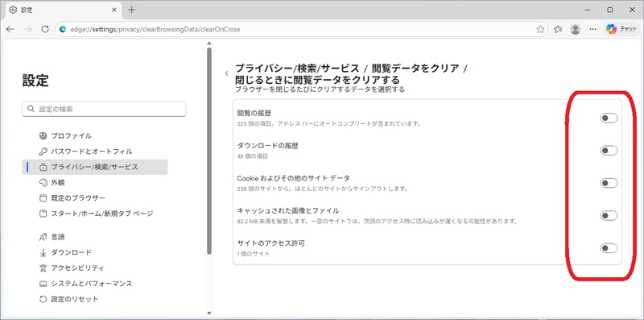Image resolution: width=644 pixels, height=320 pixels.
Task: Open a new tab with the plus icon
Action: (131, 10)
